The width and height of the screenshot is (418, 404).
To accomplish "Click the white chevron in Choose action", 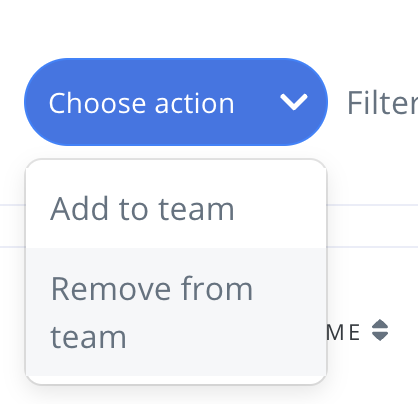I will pyautogui.click(x=294, y=102).
